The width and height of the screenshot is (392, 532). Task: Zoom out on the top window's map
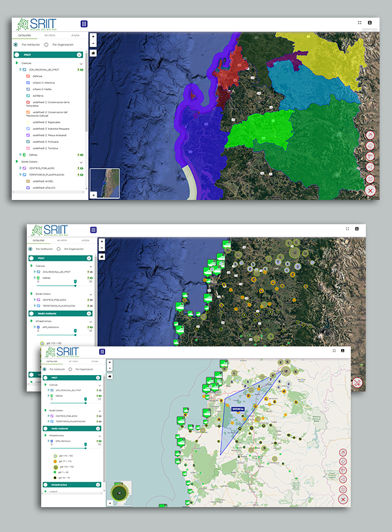pos(93,43)
